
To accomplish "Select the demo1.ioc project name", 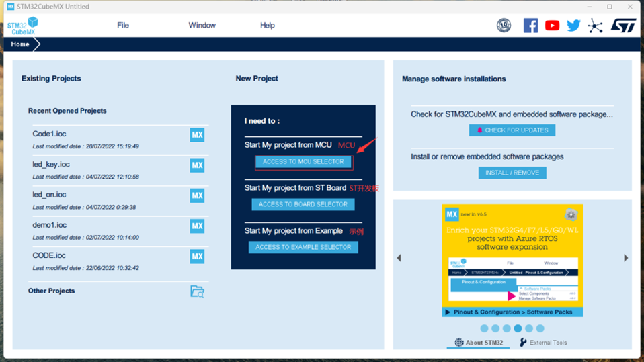I will [x=49, y=225].
